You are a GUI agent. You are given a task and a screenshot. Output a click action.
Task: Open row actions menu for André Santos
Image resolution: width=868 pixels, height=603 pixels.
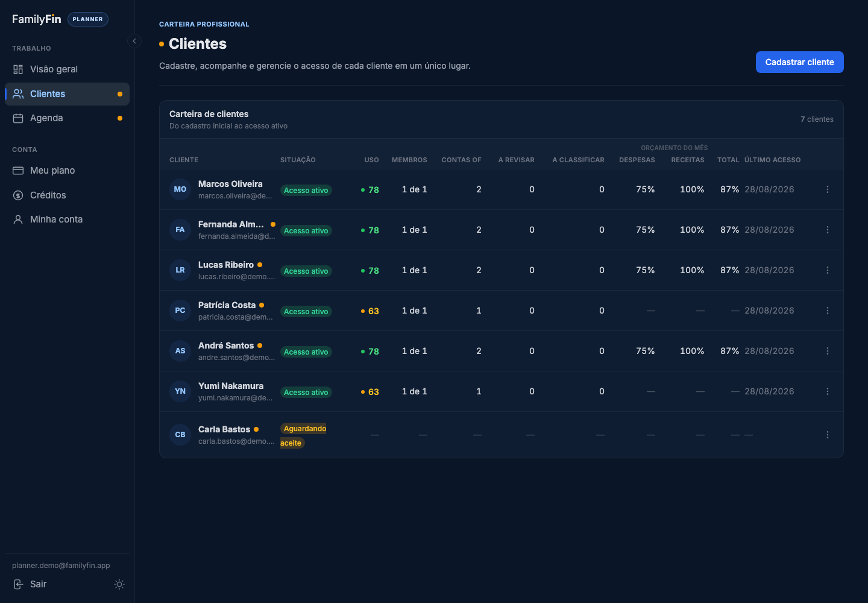tap(828, 351)
